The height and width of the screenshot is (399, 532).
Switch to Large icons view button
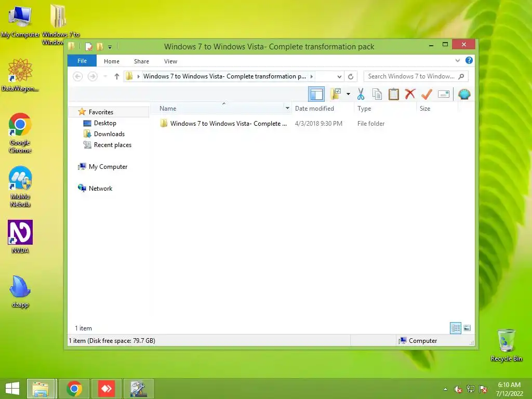(467, 328)
